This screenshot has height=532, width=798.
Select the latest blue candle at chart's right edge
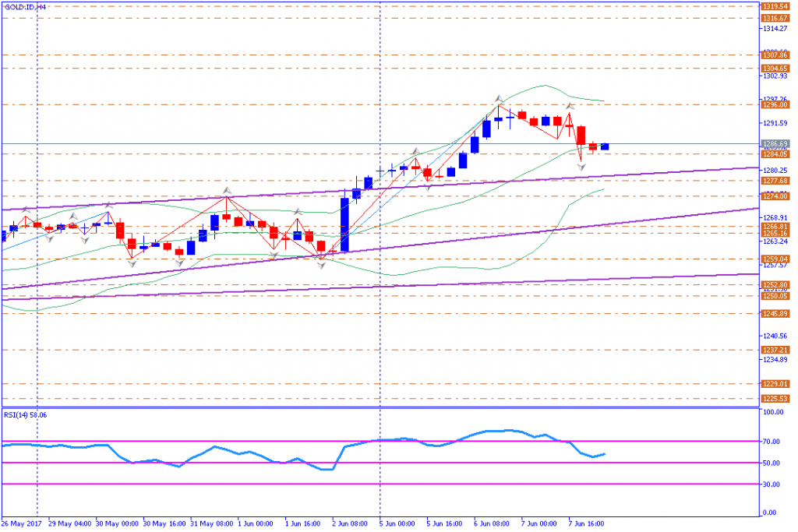(x=605, y=146)
